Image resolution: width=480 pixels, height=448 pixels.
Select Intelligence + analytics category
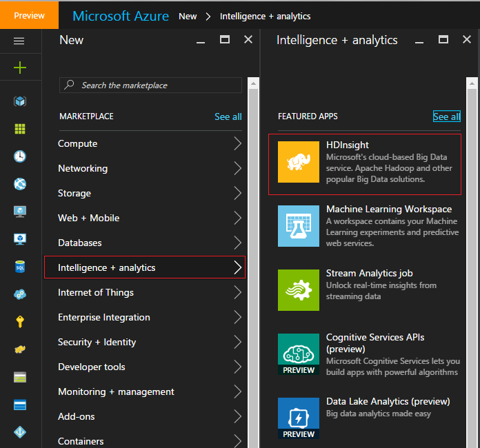pos(145,267)
